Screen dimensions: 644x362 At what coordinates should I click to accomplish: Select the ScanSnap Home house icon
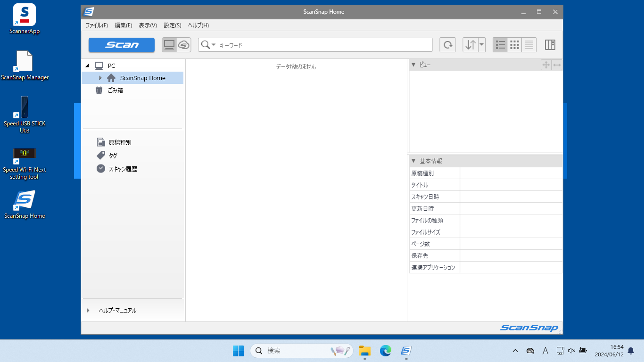point(111,78)
